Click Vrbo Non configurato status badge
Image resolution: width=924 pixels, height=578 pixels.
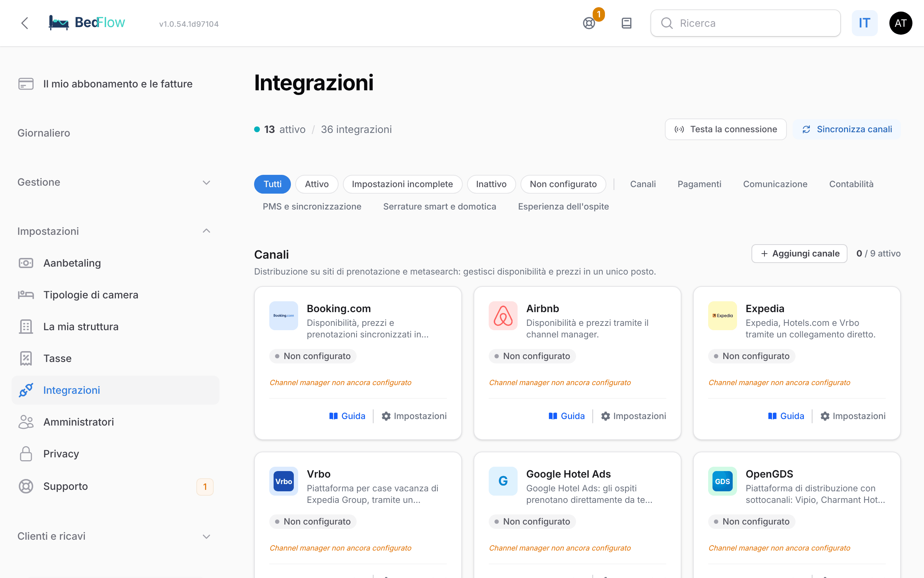click(x=313, y=521)
